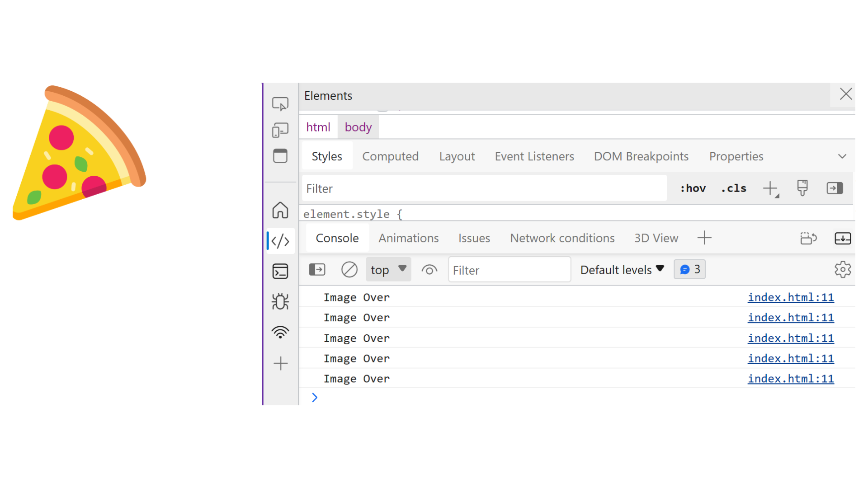Click the settings gear icon
The height and width of the screenshot is (488, 868).
pyautogui.click(x=843, y=269)
